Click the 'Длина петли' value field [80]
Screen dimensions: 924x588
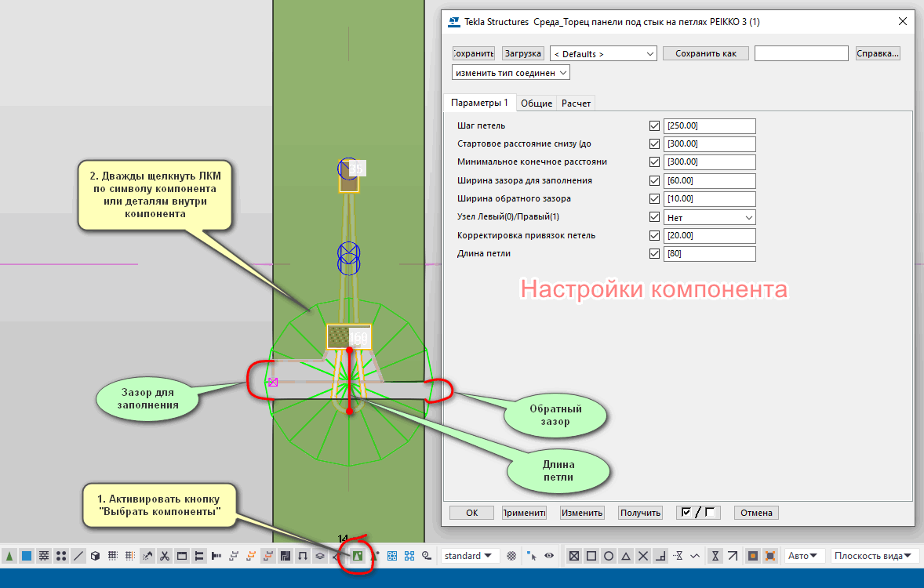coord(710,254)
